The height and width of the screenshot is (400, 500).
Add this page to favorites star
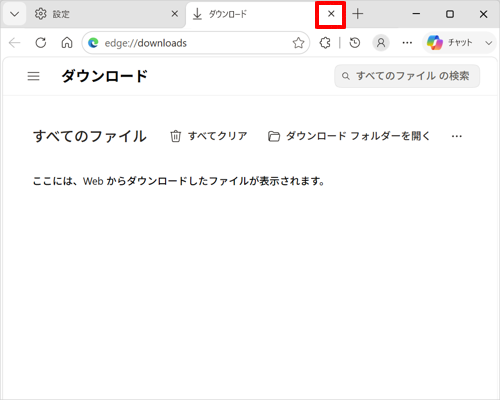(298, 43)
